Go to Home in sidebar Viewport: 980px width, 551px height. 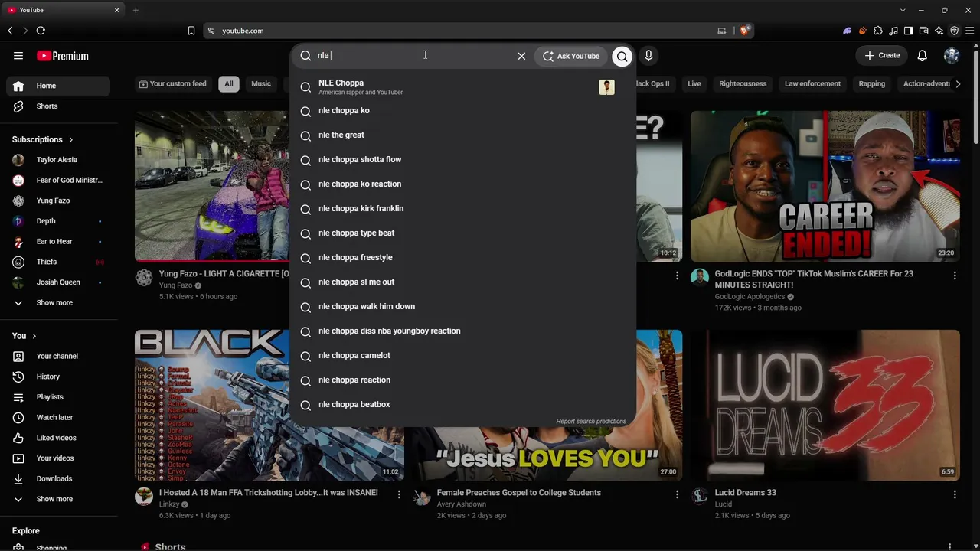pos(58,86)
